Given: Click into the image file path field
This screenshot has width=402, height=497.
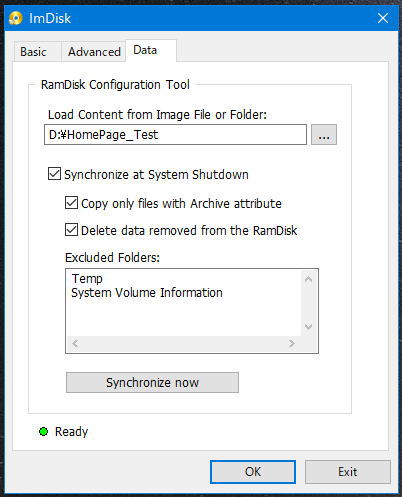Looking at the screenshot, I should (x=175, y=135).
